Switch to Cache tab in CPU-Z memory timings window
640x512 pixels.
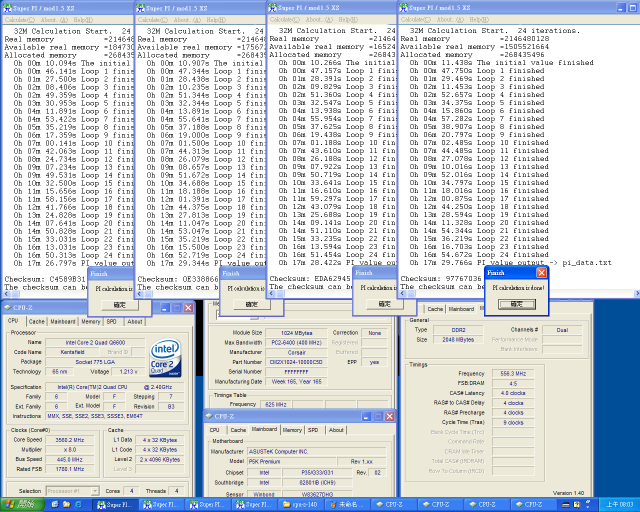(x=435, y=309)
